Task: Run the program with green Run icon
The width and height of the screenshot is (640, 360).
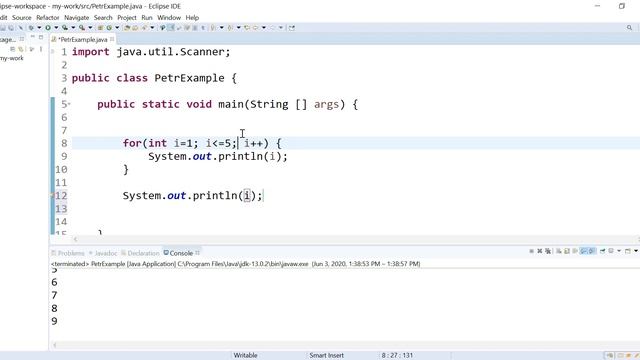Action: 48,28
